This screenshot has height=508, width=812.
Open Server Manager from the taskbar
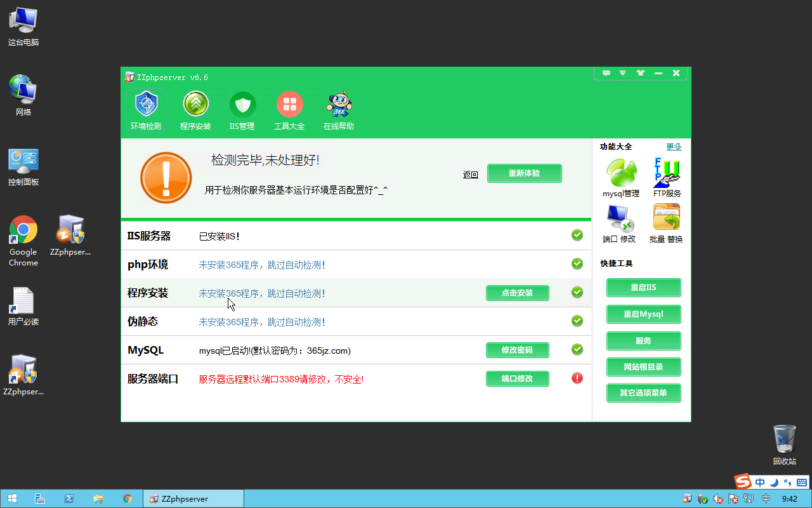click(39, 498)
